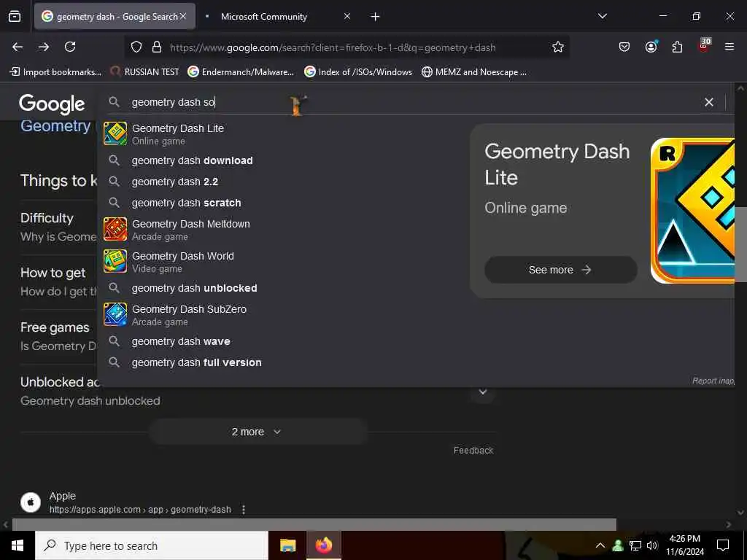Viewport: 747px width, 560px height.
Task: Open Extensions puzzle icon
Action: point(677,47)
